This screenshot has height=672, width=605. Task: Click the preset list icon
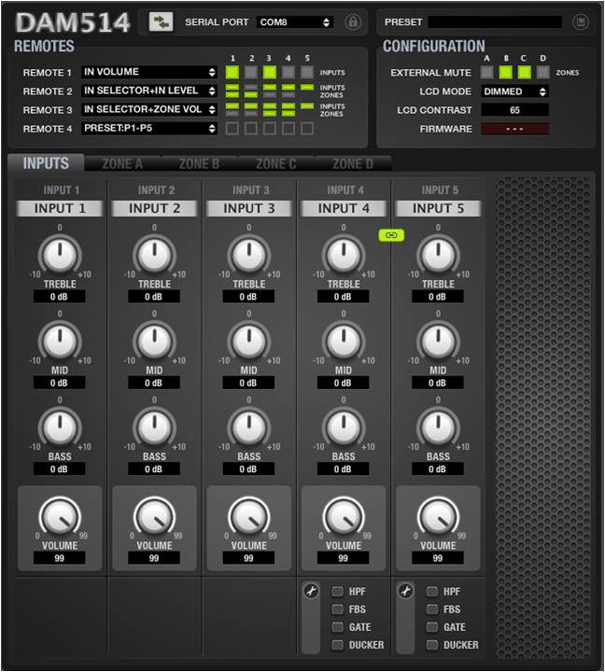tap(580, 21)
